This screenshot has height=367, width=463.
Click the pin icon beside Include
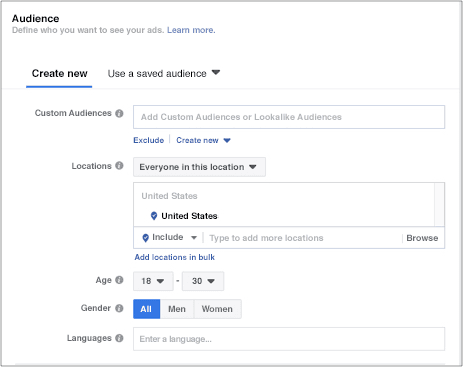145,238
